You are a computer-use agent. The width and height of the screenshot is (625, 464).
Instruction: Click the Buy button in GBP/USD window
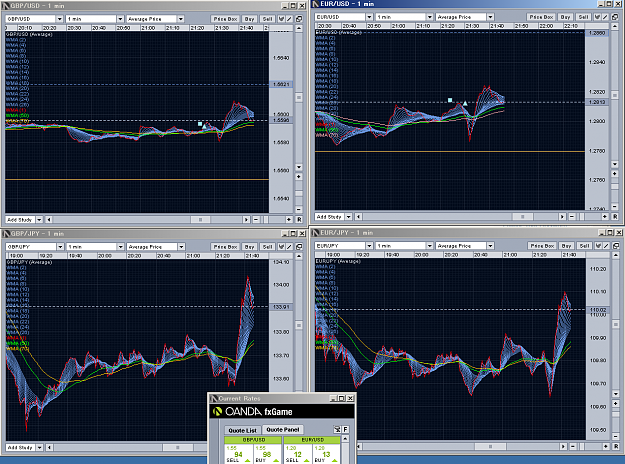pyautogui.click(x=250, y=19)
